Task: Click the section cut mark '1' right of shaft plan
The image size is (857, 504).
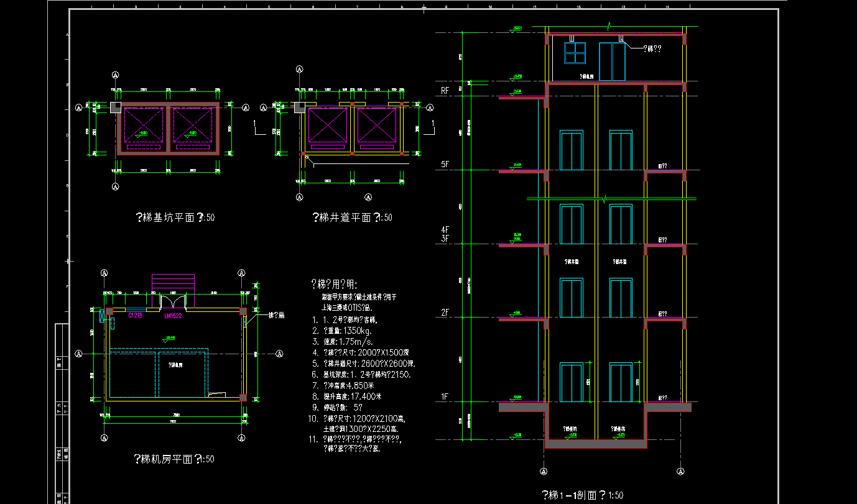Action: click(430, 129)
